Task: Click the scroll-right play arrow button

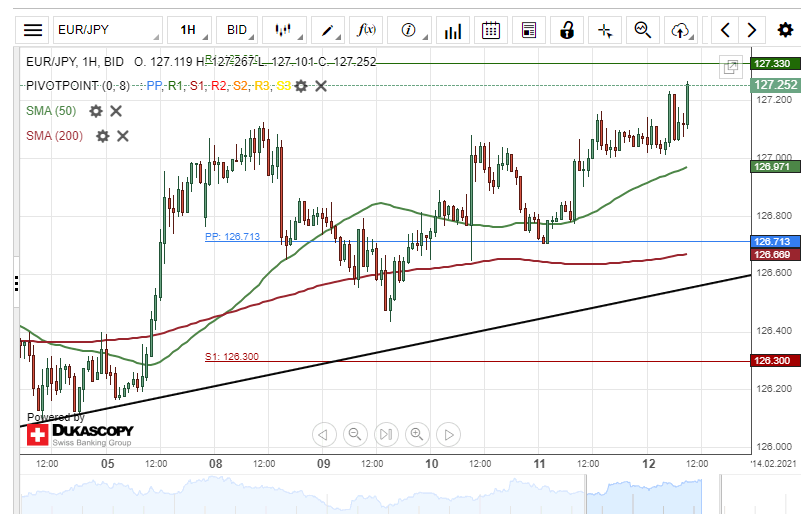Action: tap(449, 434)
